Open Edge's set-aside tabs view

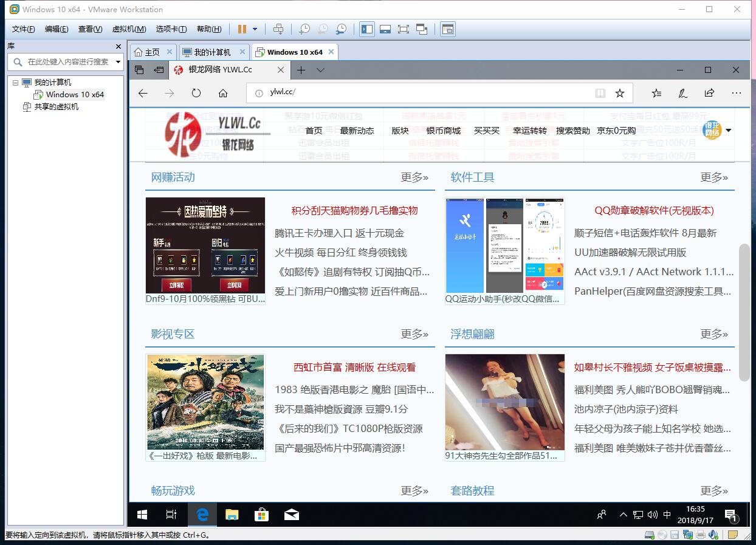tap(139, 70)
